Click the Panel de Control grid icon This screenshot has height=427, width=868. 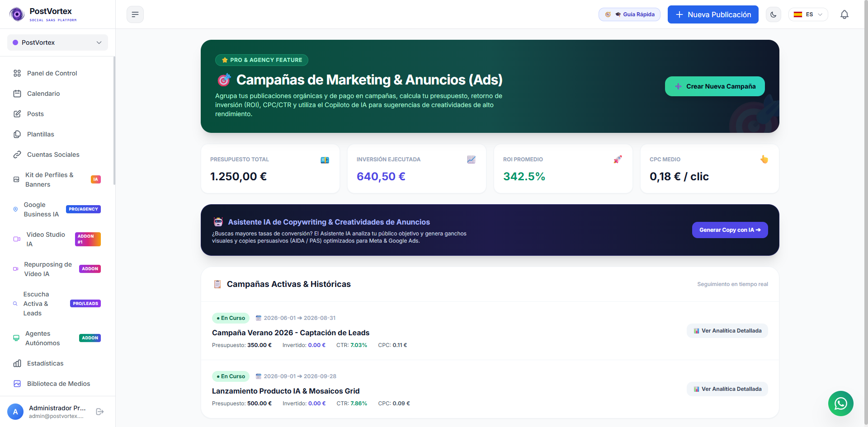pos(17,73)
